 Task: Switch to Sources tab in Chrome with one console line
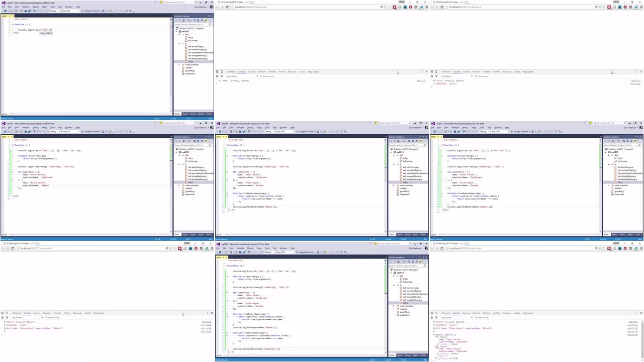tap(251, 71)
